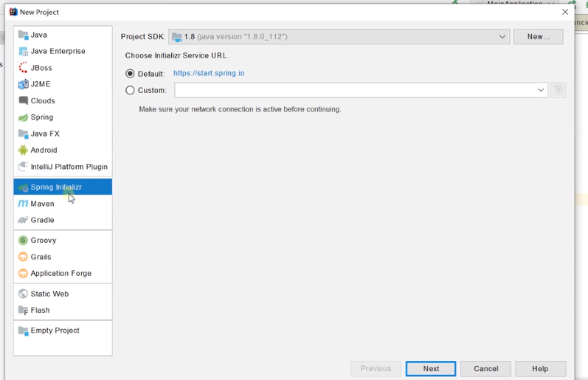
Task: Click the New... SDK button
Action: [x=538, y=37]
